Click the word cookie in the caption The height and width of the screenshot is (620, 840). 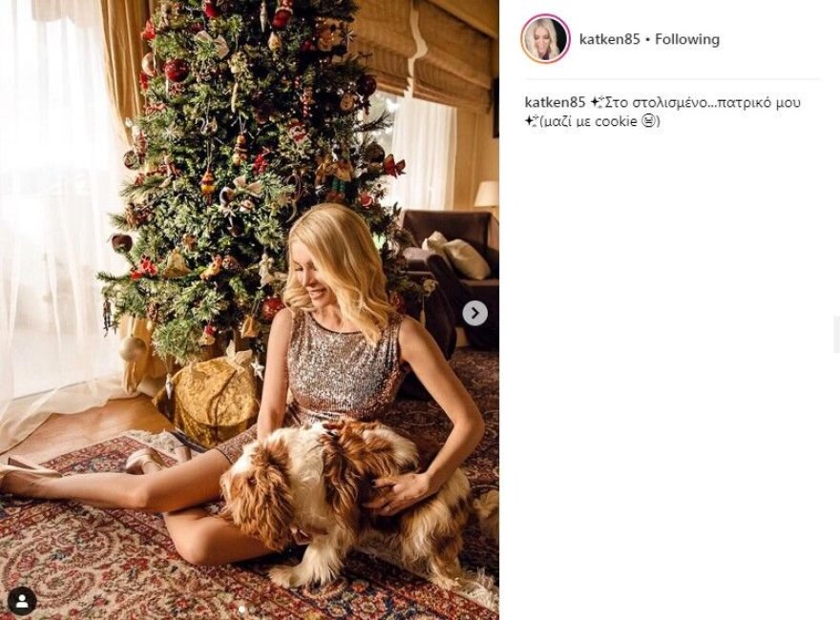tap(616, 121)
